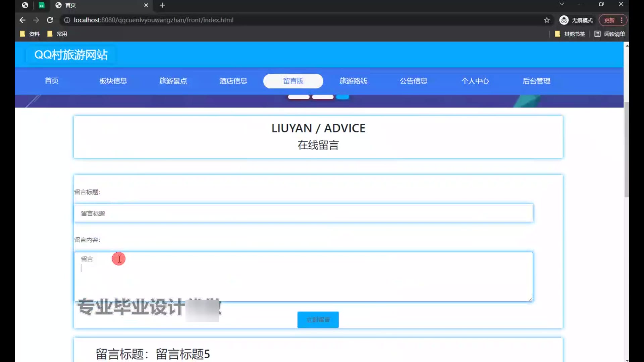This screenshot has width=644, height=362.
Task: Click the 立即留言 submit button
Action: pos(318,320)
